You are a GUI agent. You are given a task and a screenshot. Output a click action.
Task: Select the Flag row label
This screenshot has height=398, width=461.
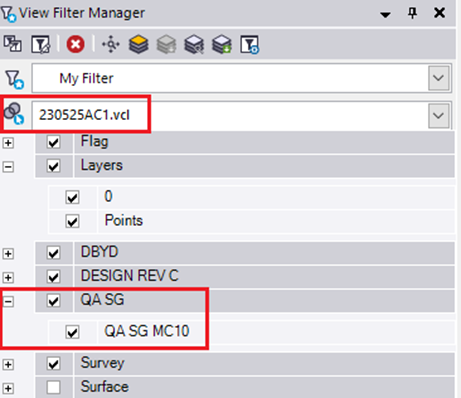click(95, 142)
